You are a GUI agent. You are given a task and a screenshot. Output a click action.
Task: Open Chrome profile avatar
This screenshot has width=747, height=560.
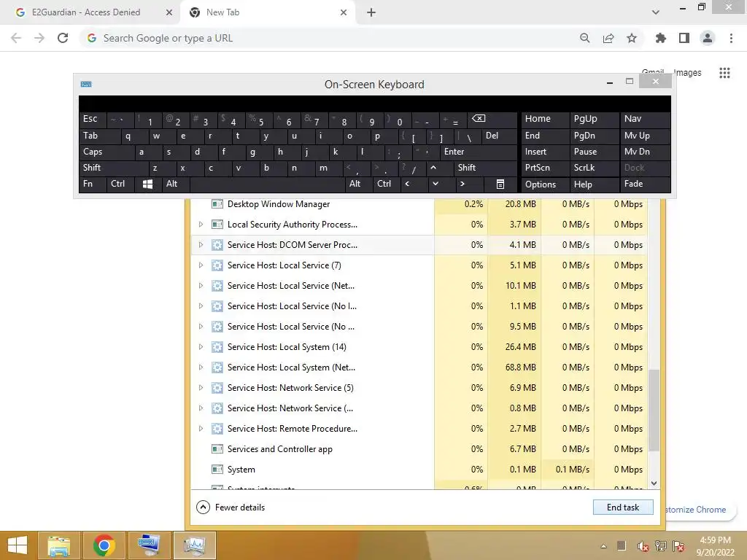[708, 38]
